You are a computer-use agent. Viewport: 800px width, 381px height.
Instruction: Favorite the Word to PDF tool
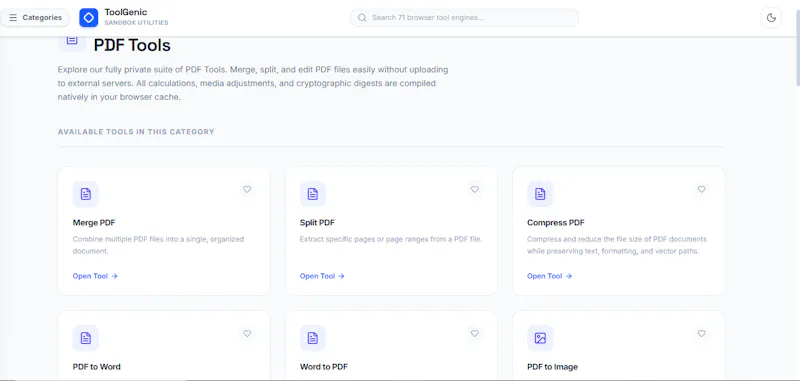tap(474, 334)
